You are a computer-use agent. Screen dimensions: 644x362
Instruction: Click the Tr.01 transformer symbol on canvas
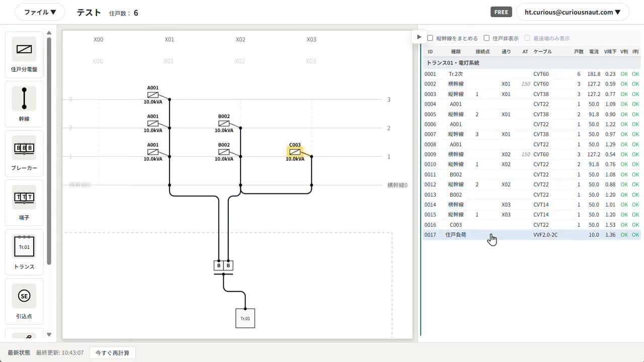(245, 318)
